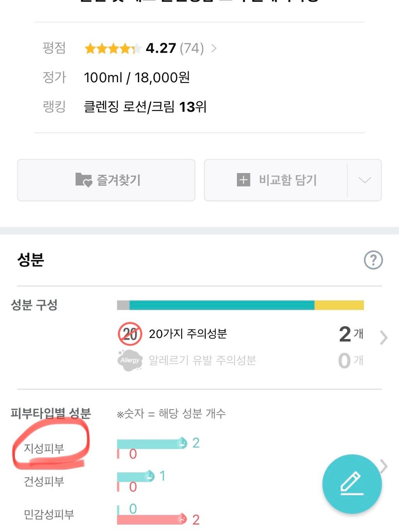Click the yellow segment of 성분 구성 bar
399x532 pixels.
point(339,305)
